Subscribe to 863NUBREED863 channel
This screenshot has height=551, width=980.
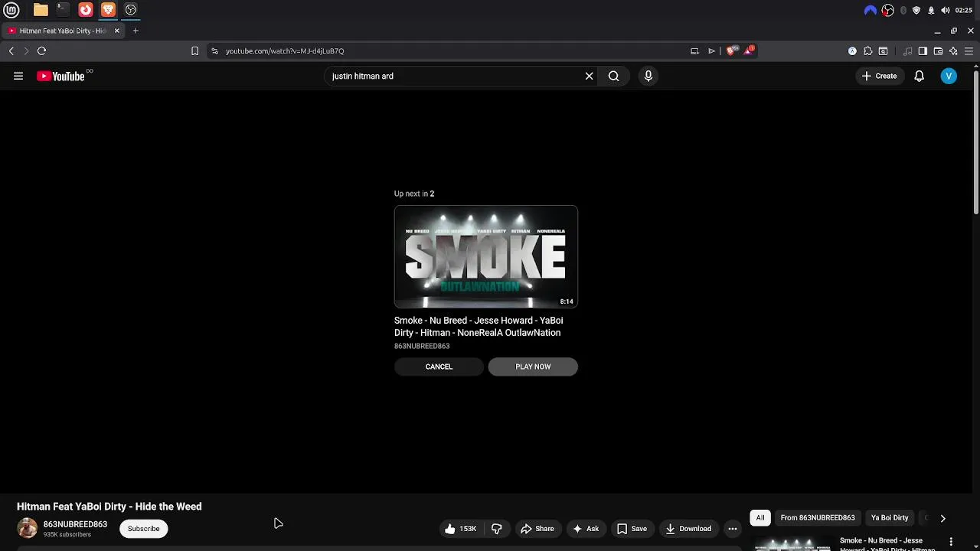tap(143, 529)
